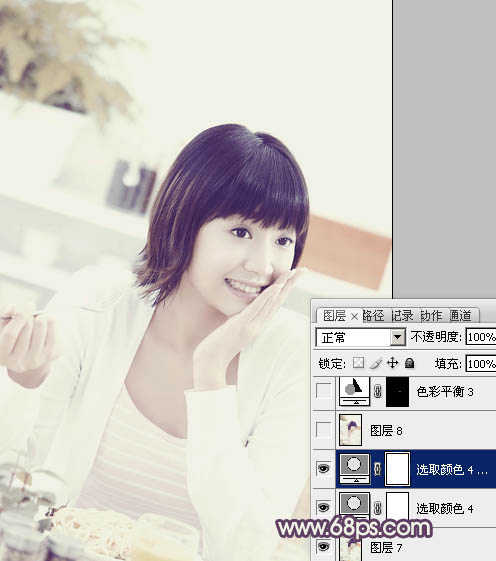Screen dimensions: 496x561
Task: Click the 不透明度 opacity value field
Action: [481, 337]
